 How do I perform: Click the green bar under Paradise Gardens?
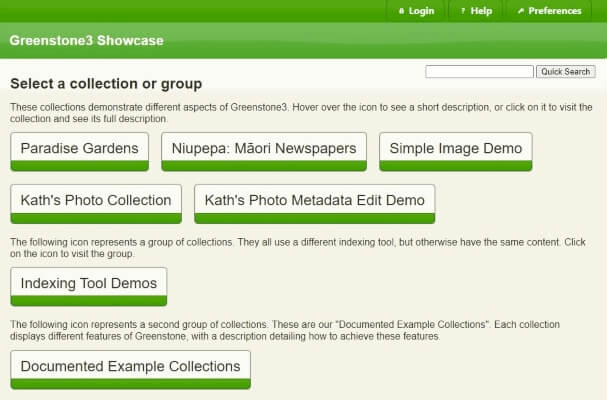tap(79, 166)
